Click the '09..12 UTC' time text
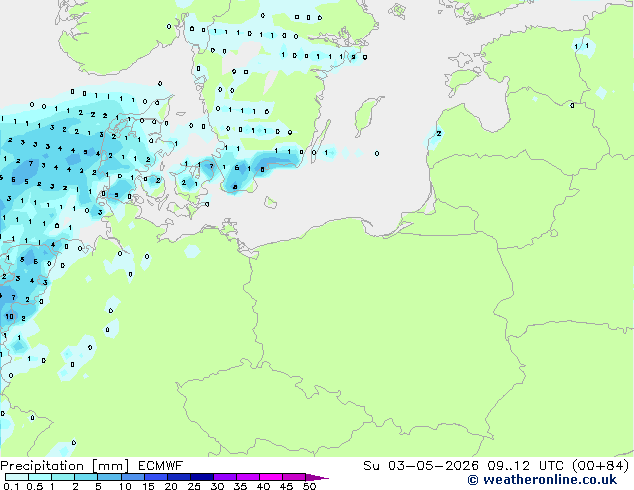 point(525,466)
